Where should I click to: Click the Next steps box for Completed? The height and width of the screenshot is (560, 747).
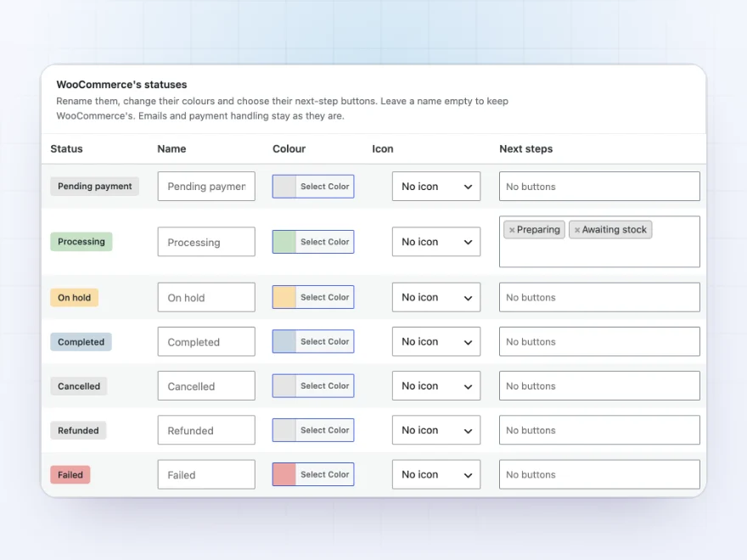599,341
